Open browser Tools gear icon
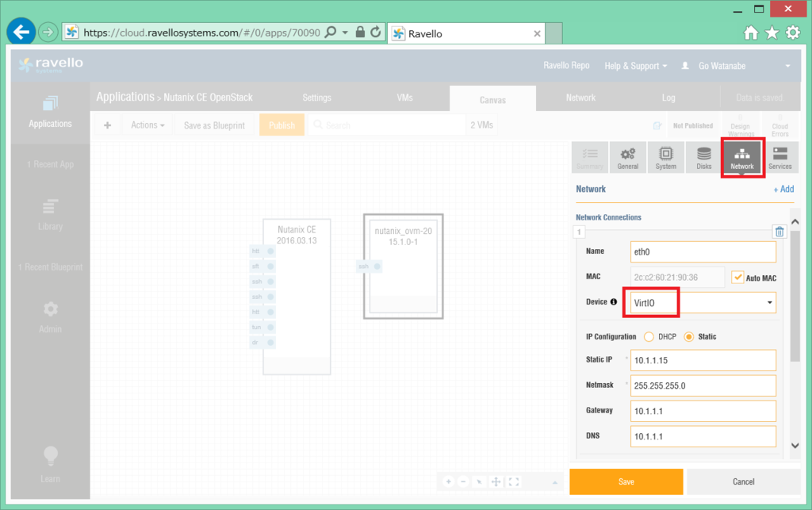812x510 pixels. pyautogui.click(x=793, y=33)
